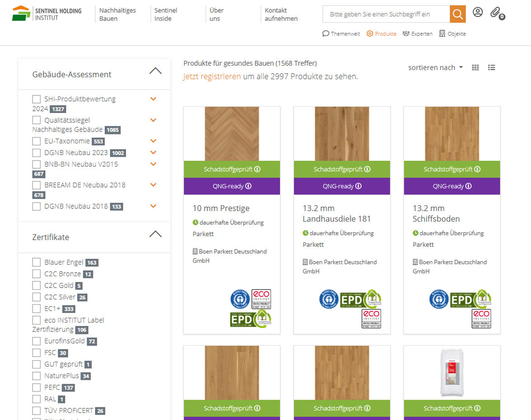Enable the Blauer Engel certificate filter
Viewport: 531px width, 420px height.
point(37,262)
